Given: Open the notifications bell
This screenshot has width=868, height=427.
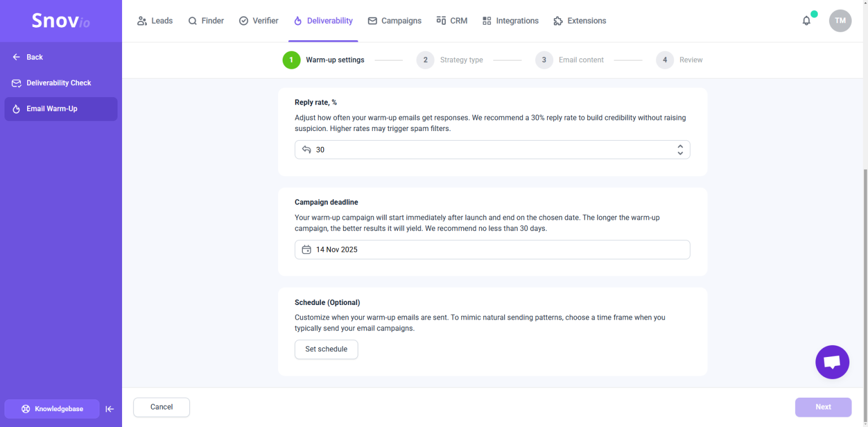Looking at the screenshot, I should (x=806, y=21).
